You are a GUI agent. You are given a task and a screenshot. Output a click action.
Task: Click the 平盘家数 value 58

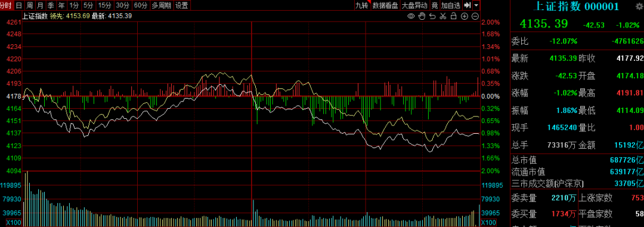click(639, 214)
